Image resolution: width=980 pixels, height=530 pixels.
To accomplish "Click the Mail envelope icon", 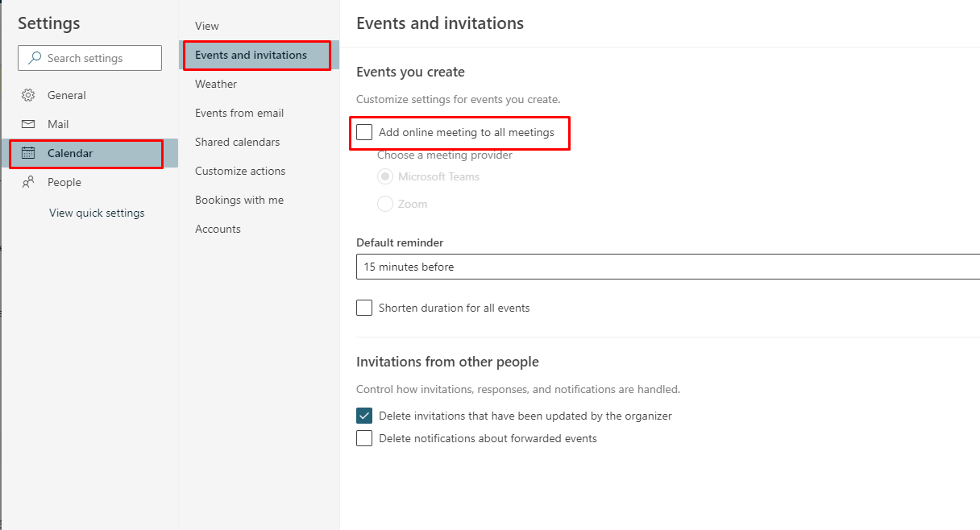I will click(x=28, y=124).
